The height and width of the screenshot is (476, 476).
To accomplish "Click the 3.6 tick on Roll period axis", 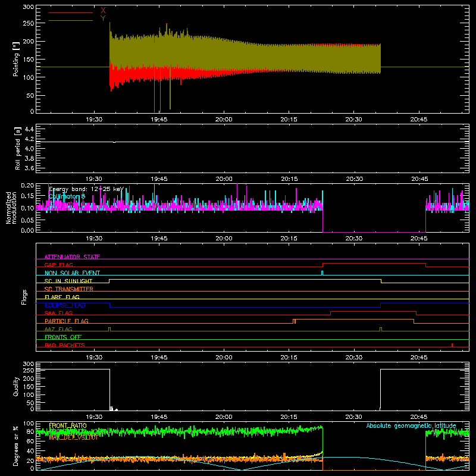I will (x=29, y=168).
